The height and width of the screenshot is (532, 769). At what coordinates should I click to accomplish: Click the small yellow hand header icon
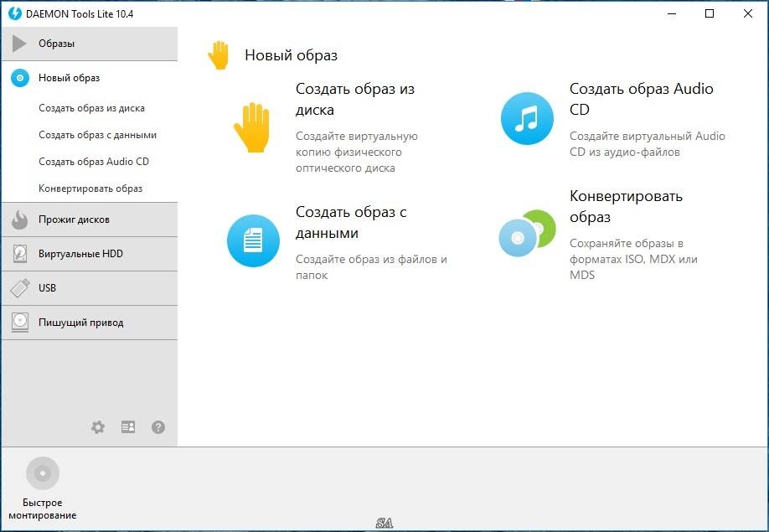[x=219, y=55]
